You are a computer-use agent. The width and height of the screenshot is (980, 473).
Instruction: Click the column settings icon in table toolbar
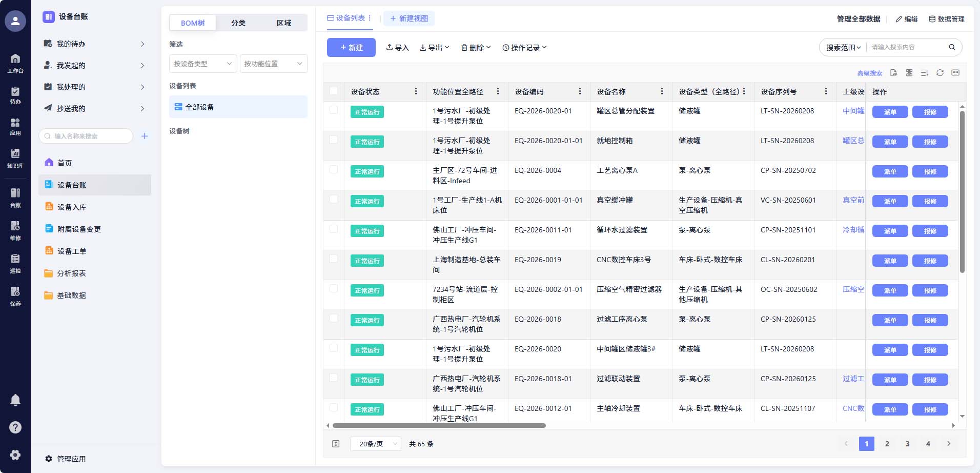coord(909,73)
